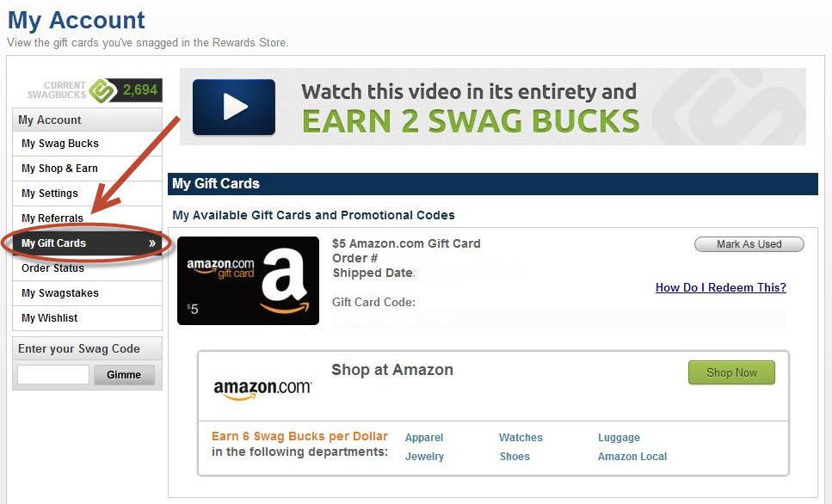Play the Earn 2 Swag Bucks video

click(233, 107)
